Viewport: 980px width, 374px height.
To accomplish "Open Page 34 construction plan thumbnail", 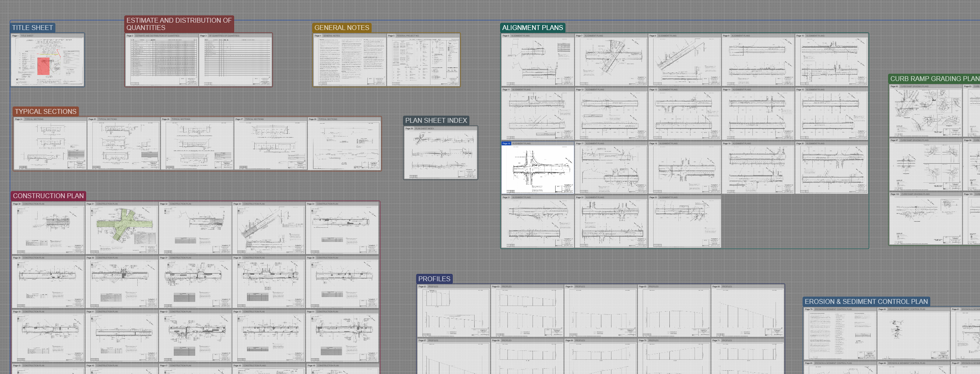I will pos(342,228).
